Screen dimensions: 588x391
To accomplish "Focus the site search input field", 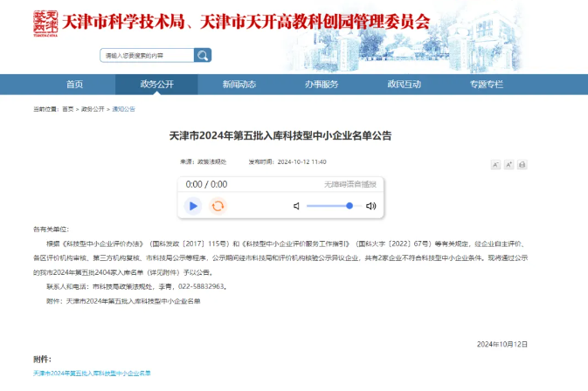I will pyautogui.click(x=147, y=56).
